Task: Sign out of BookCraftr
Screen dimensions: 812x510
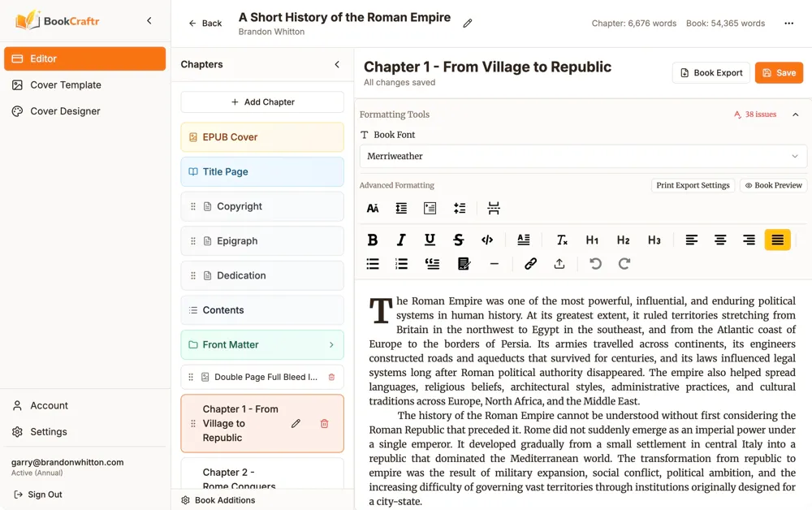Action: click(38, 495)
